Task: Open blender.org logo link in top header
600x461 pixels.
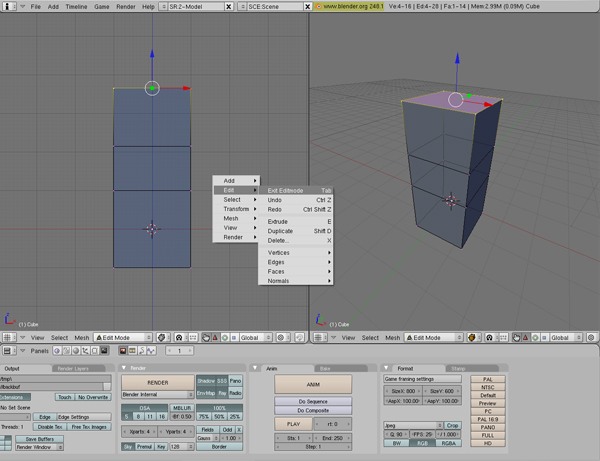Action: click(x=318, y=6)
